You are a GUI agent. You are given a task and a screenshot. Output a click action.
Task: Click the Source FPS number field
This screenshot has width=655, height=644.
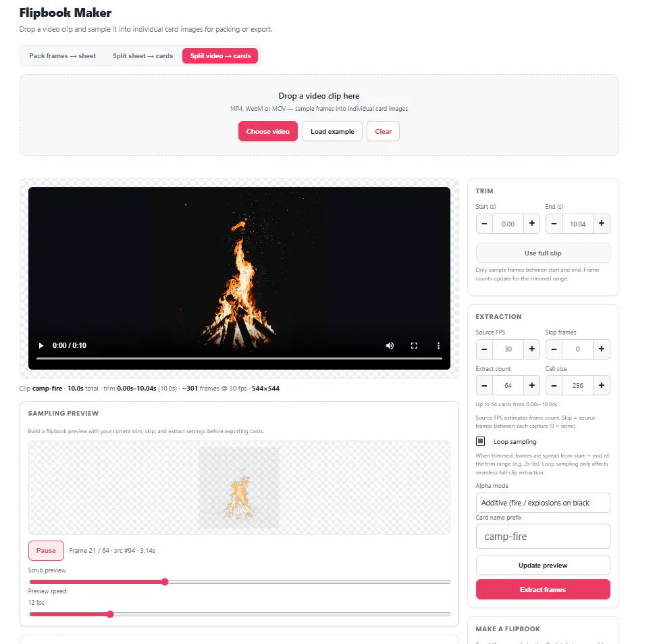click(x=508, y=349)
